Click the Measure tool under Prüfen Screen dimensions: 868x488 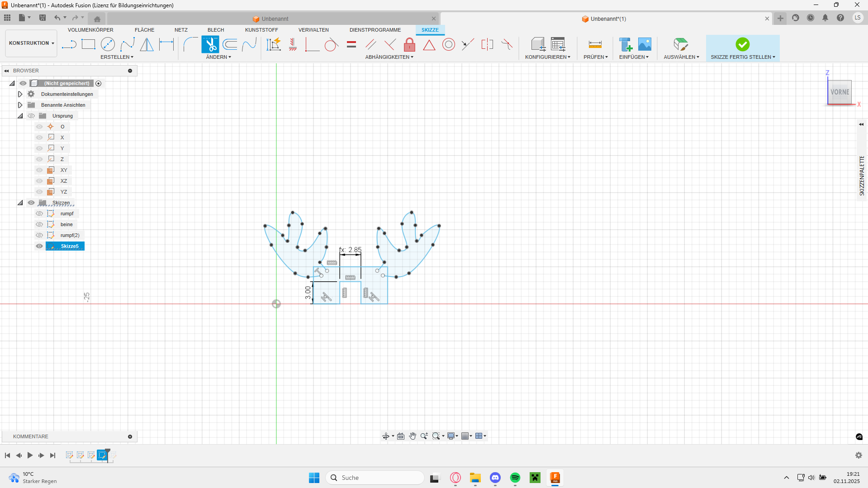click(x=595, y=44)
